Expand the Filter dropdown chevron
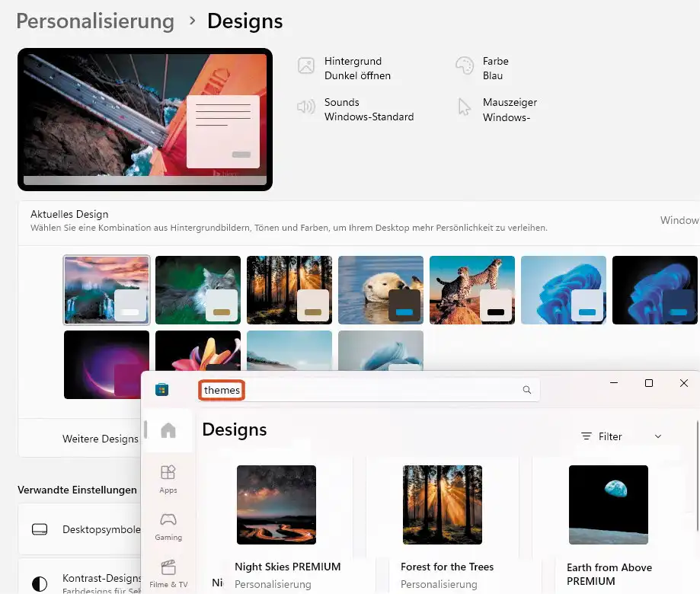The height and width of the screenshot is (594, 700). 658,436
